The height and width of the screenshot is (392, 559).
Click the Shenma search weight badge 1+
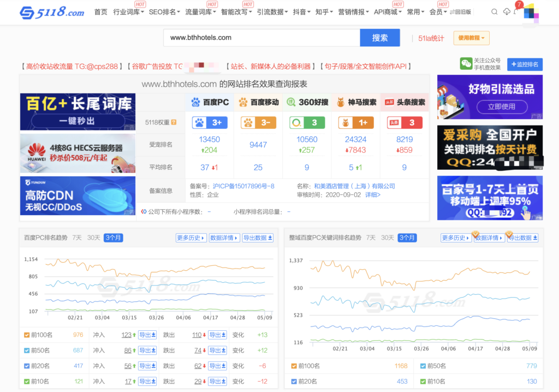point(356,123)
